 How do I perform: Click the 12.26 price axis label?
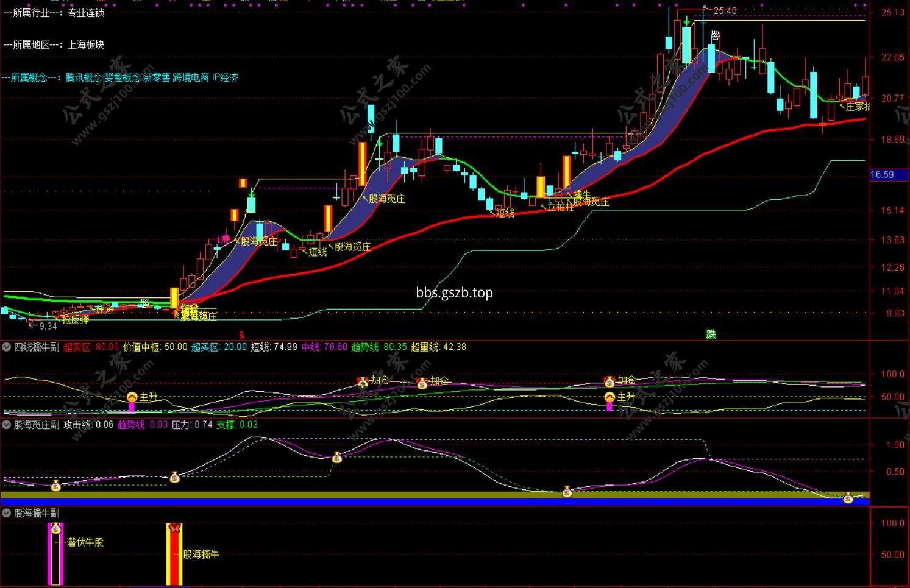[x=893, y=267]
